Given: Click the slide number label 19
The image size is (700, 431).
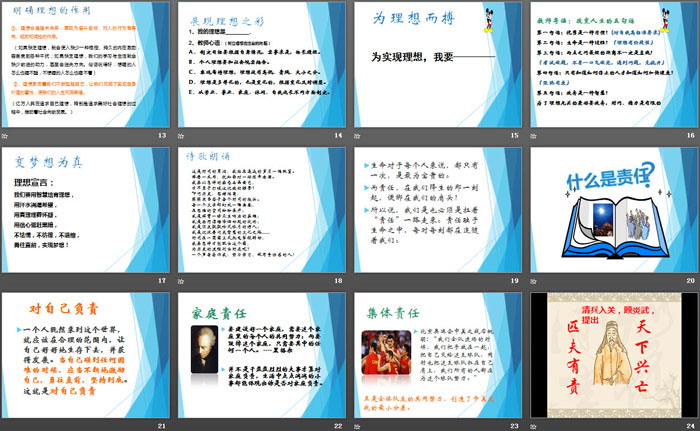Looking at the screenshot, I should click(515, 280).
